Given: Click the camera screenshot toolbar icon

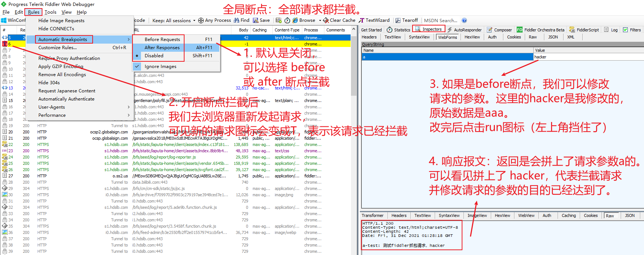Looking at the screenshot, I should [x=279, y=20].
